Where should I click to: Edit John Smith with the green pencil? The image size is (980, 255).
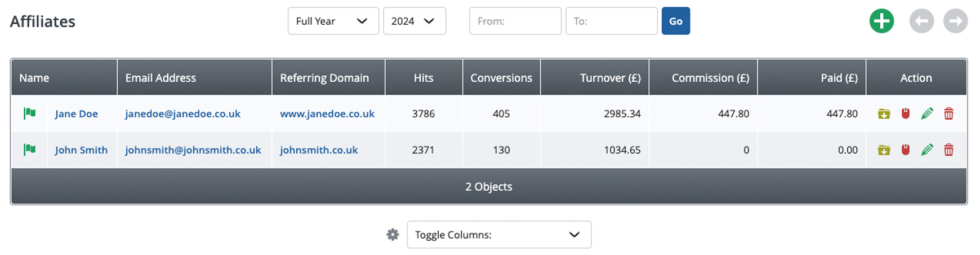tap(927, 150)
